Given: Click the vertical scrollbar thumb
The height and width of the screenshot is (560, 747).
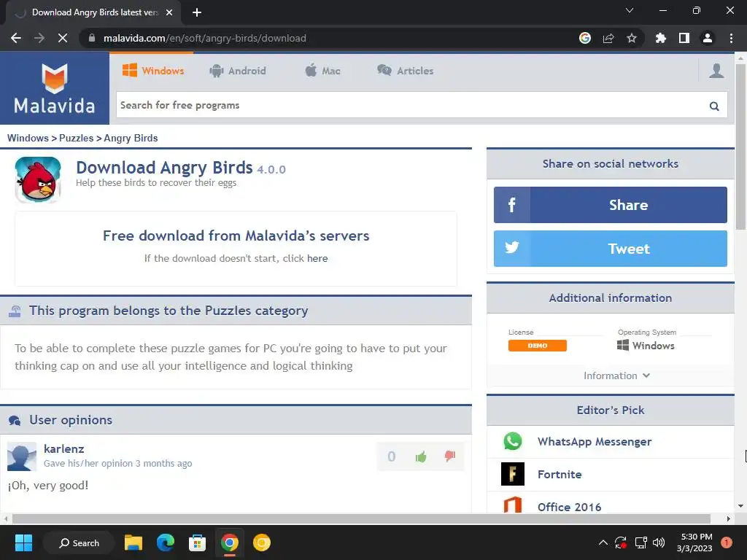Looking at the screenshot, I should (x=740, y=147).
